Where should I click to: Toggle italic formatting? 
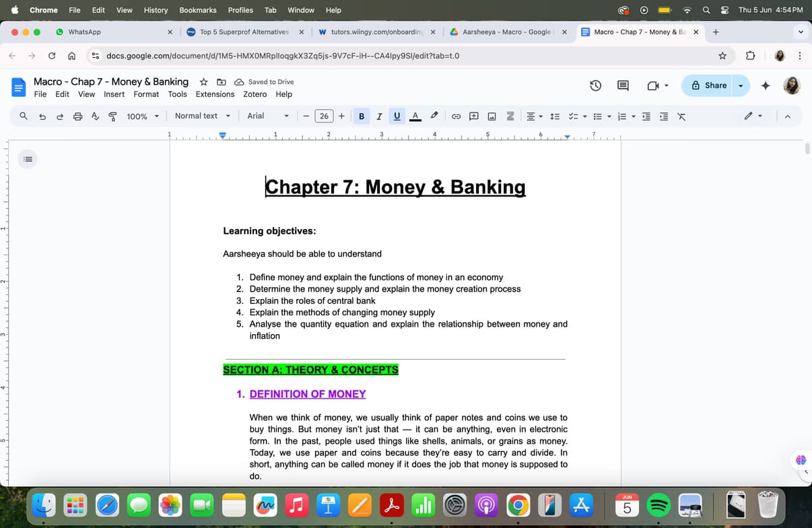point(379,116)
